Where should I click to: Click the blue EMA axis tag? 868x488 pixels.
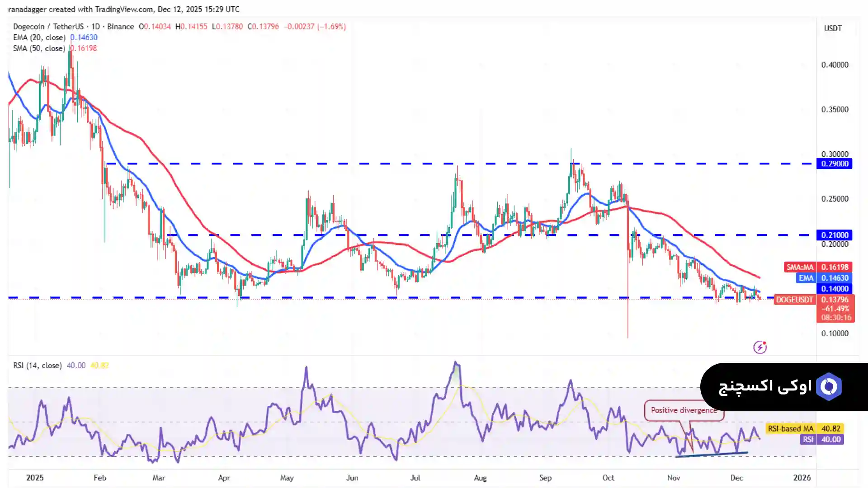coord(806,278)
